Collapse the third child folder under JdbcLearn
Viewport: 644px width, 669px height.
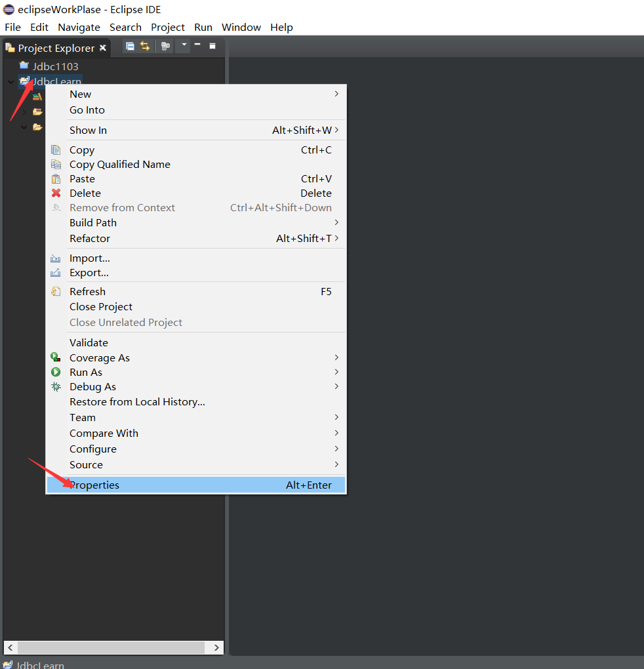point(24,127)
